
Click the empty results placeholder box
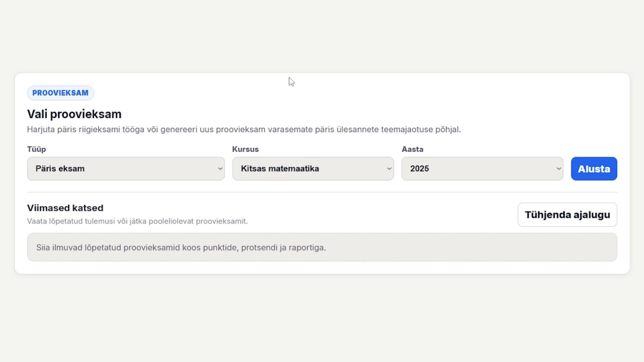coord(322,247)
